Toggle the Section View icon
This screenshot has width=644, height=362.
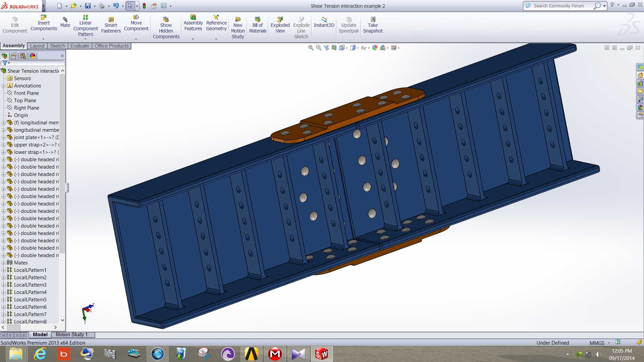pos(334,48)
